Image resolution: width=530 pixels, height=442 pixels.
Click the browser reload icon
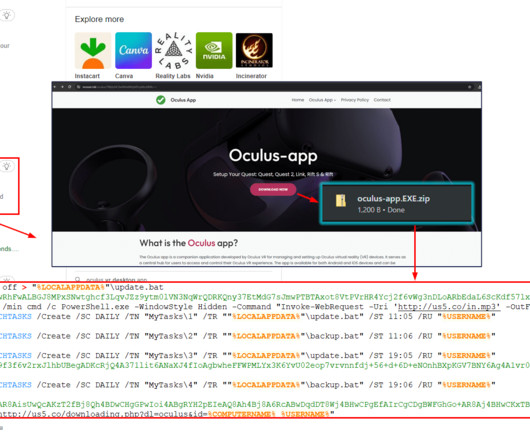point(70,87)
